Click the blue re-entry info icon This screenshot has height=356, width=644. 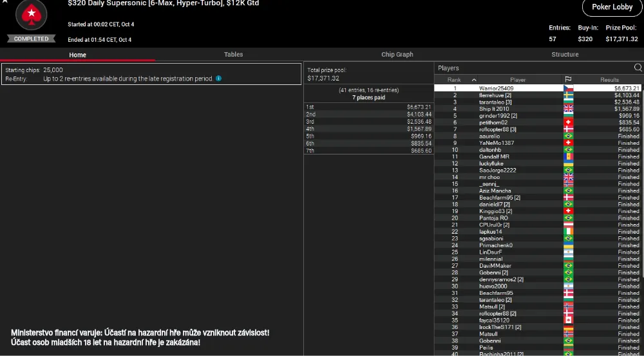point(218,79)
